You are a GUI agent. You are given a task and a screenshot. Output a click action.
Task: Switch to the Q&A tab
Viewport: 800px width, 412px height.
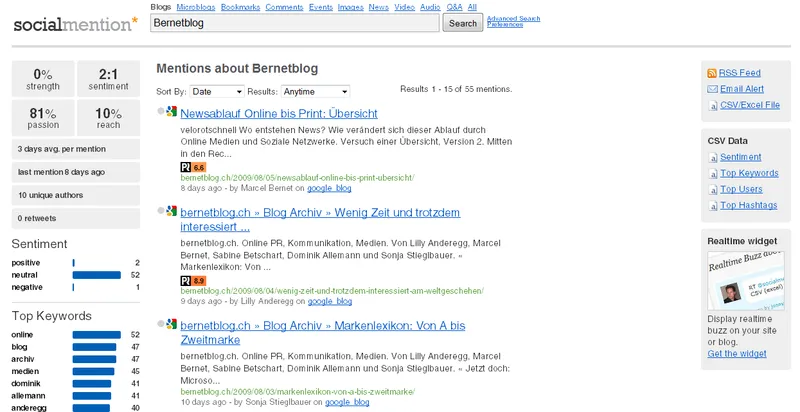pyautogui.click(x=454, y=7)
